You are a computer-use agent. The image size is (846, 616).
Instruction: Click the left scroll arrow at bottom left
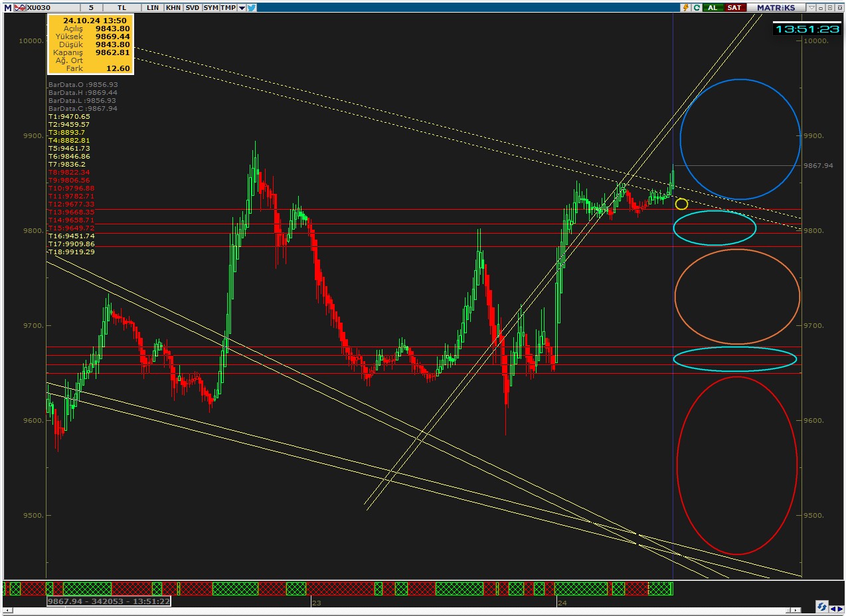click(7, 609)
